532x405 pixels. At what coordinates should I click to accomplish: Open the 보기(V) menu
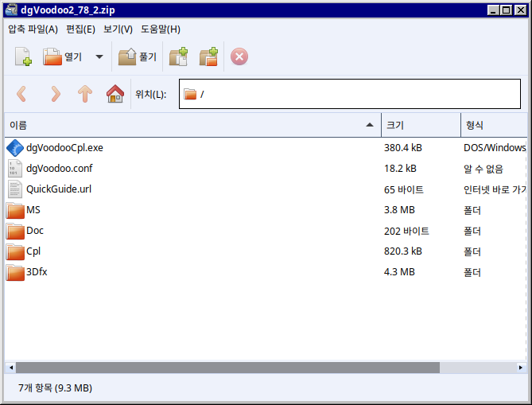(118, 29)
